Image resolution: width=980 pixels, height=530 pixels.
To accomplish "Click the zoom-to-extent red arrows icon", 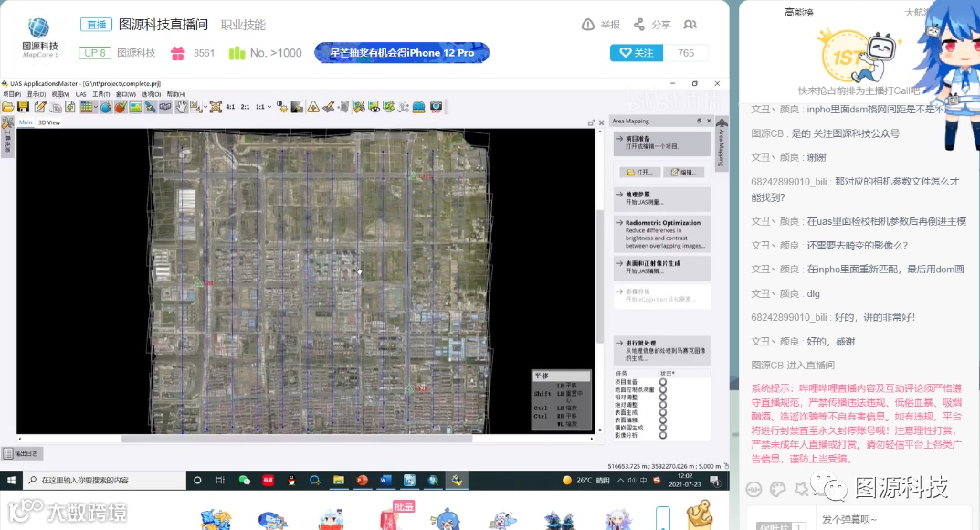I will (216, 107).
